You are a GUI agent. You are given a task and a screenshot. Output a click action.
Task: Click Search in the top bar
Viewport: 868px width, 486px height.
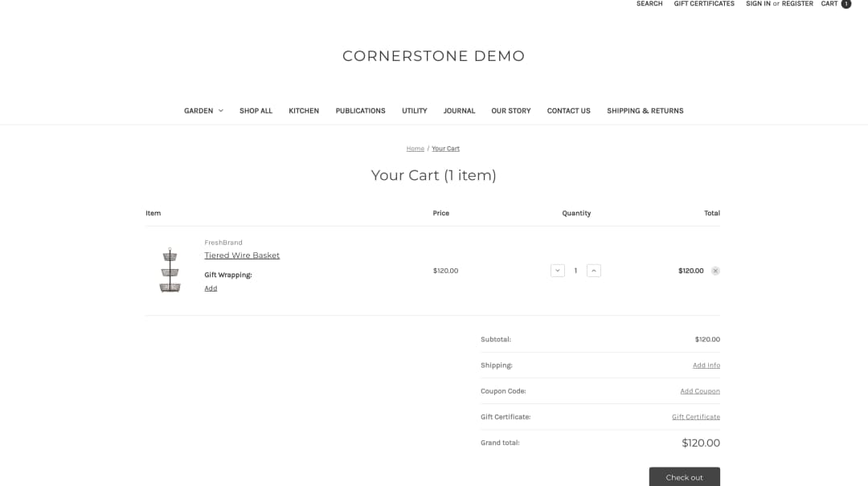[649, 4]
